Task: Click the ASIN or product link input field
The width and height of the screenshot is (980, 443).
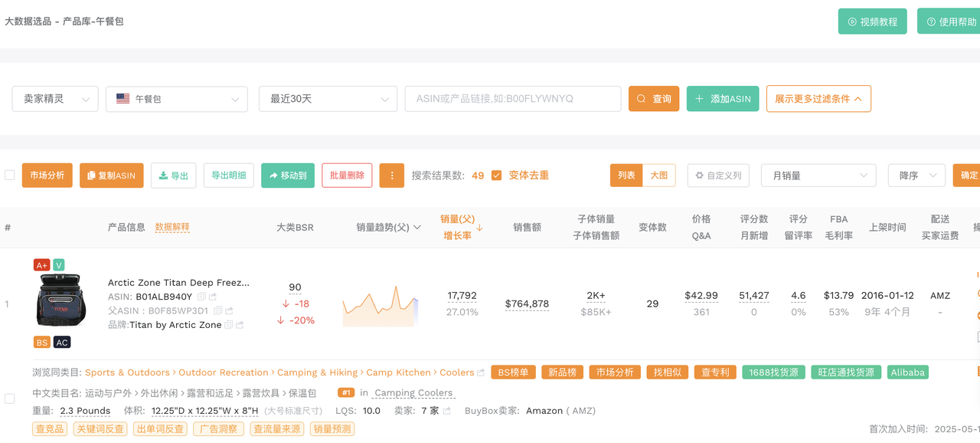Action: (513, 99)
